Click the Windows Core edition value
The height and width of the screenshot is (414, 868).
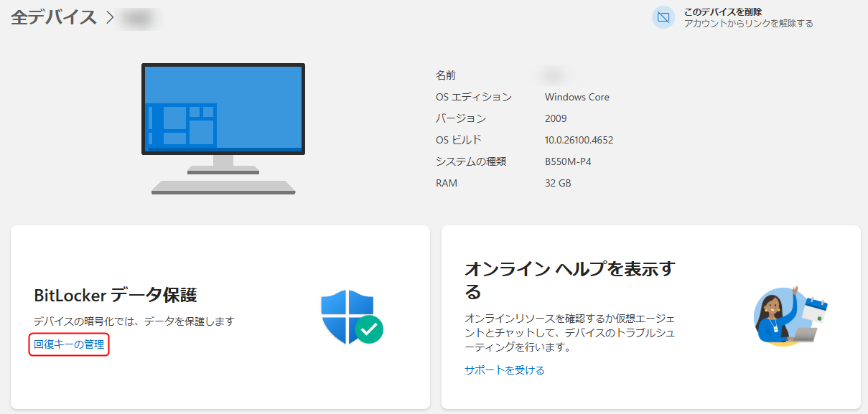coord(577,97)
